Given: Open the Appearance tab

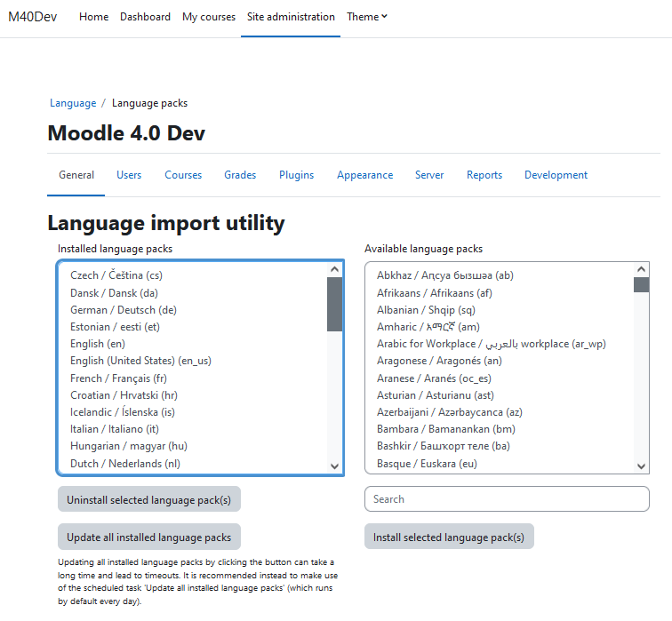Looking at the screenshot, I should 364,175.
